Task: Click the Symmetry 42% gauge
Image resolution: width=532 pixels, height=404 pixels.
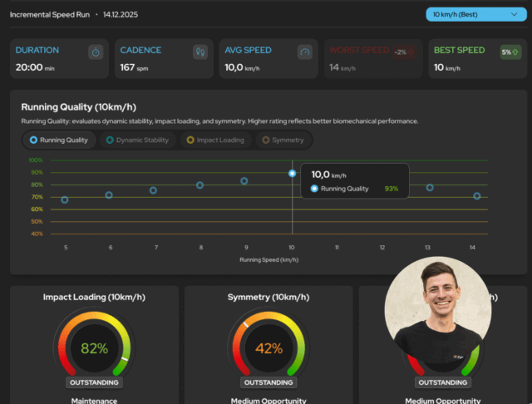Action: (x=268, y=346)
